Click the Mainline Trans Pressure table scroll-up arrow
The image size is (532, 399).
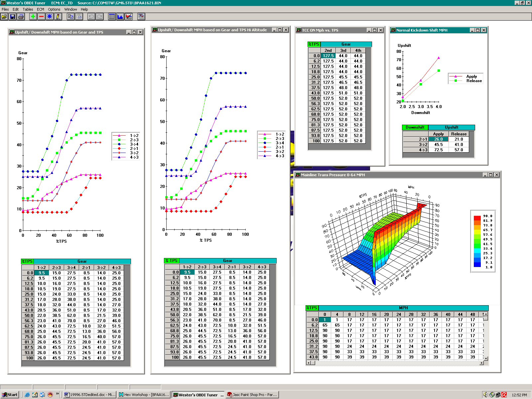486,314
